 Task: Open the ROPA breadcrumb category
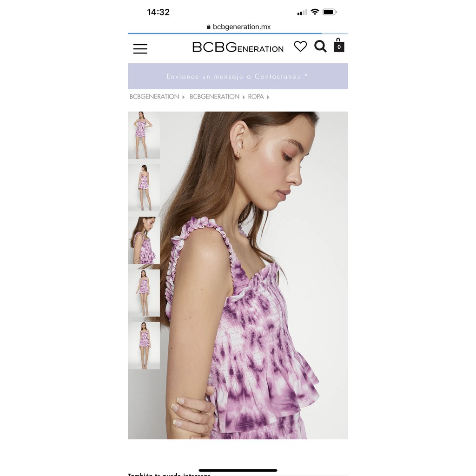[x=256, y=97]
